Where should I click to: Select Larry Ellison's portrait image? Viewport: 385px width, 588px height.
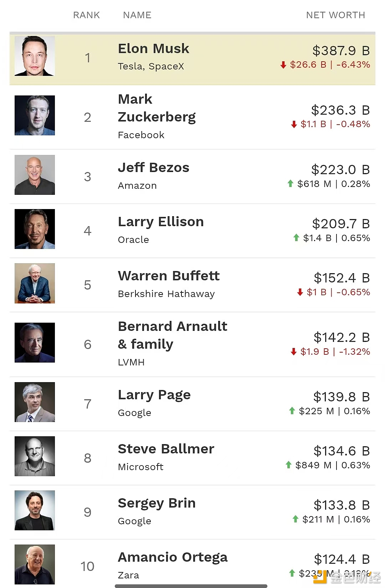35,229
